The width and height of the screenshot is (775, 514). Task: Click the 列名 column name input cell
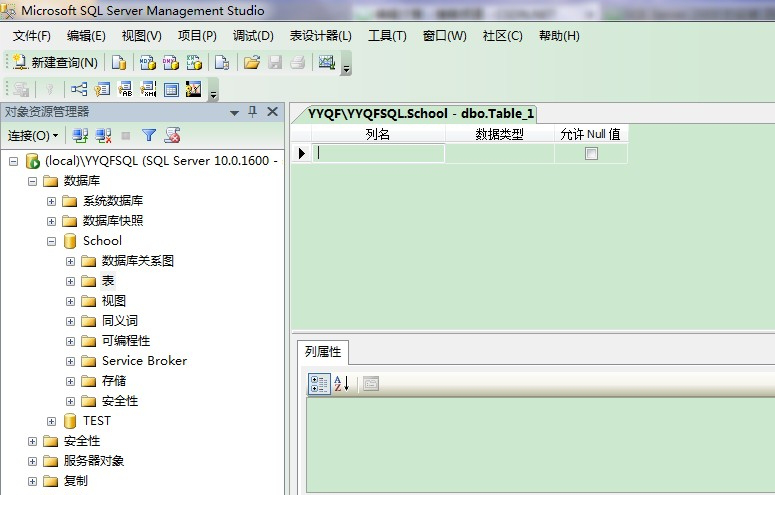pos(378,153)
